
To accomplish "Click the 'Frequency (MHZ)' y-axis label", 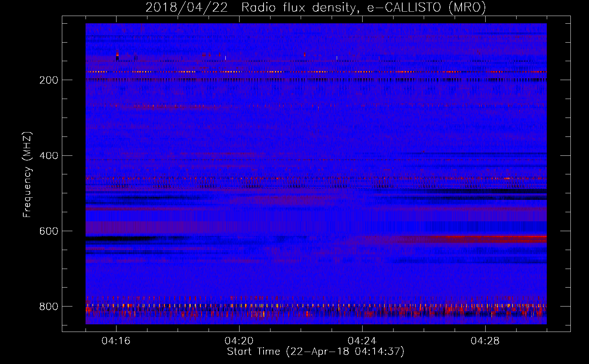I will coord(27,174).
